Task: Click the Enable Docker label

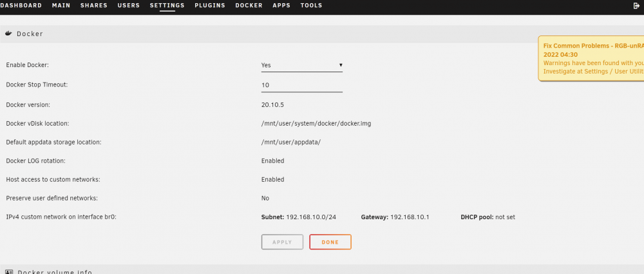Action: coord(28,65)
